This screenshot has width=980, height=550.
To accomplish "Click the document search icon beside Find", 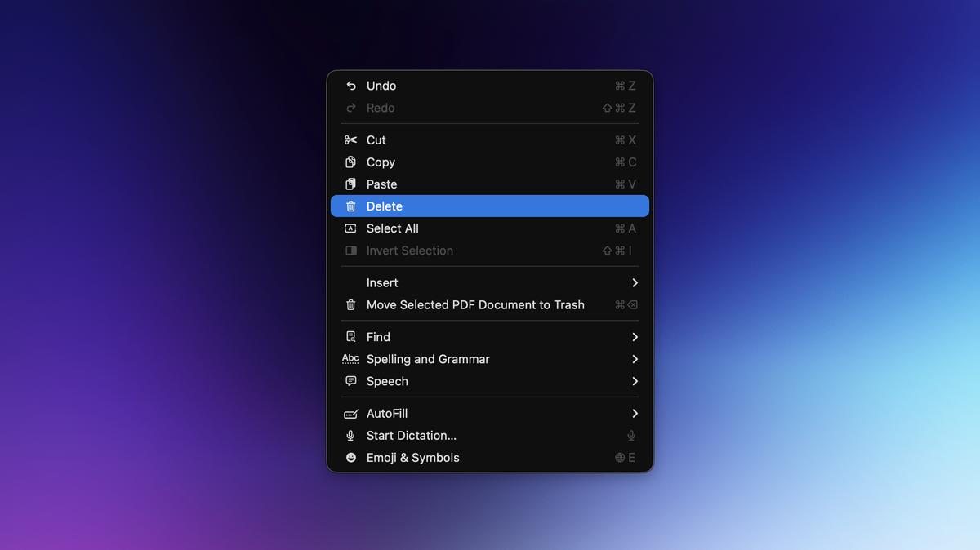I will pyautogui.click(x=351, y=337).
